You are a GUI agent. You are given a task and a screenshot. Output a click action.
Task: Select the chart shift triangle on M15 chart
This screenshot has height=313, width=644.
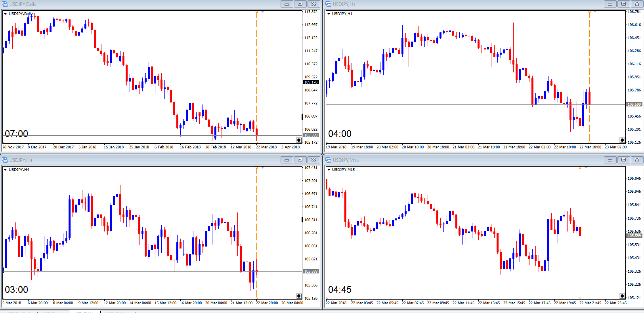point(586,168)
